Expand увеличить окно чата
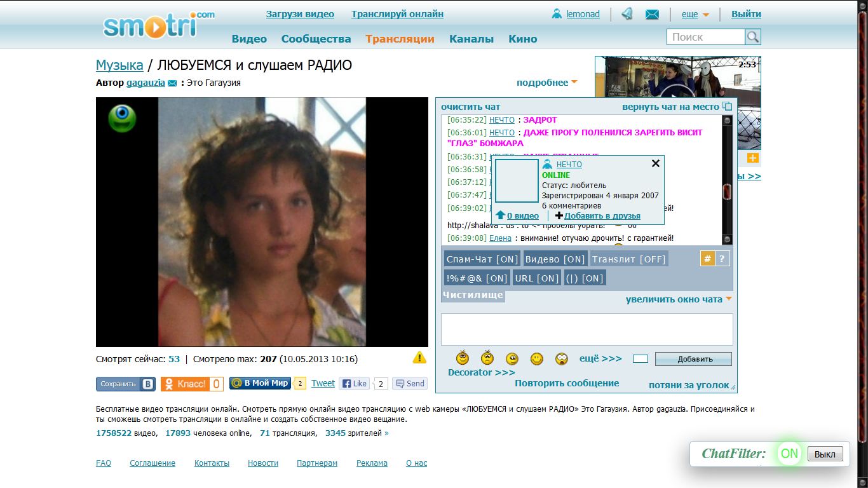This screenshot has width=868, height=488. tap(679, 299)
